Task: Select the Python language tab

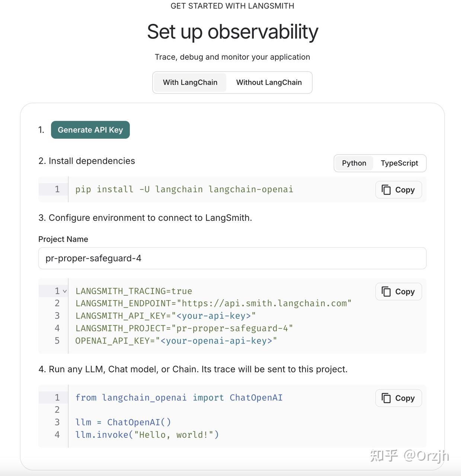Action: coord(354,163)
